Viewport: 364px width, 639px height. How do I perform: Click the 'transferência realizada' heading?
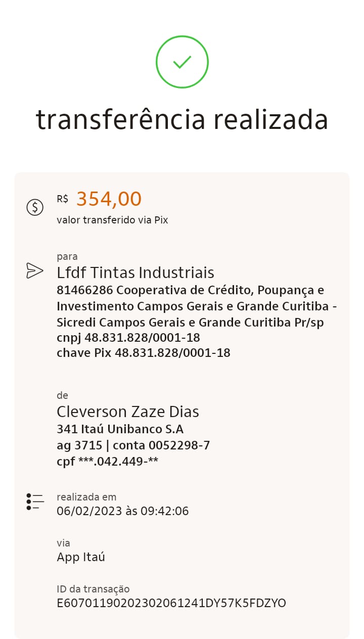pyautogui.click(x=182, y=120)
